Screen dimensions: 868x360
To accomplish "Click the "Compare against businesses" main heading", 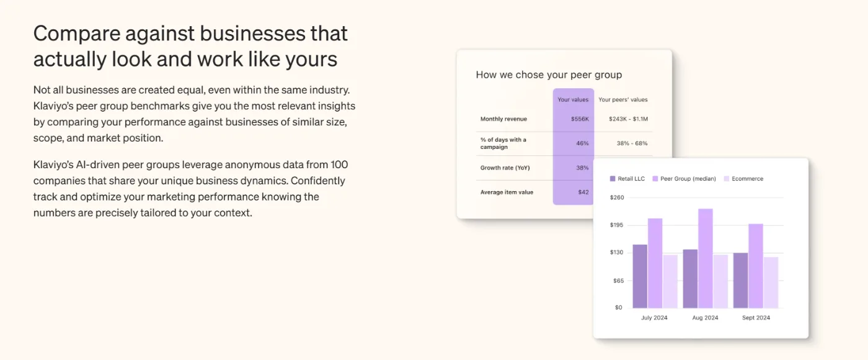I will pyautogui.click(x=190, y=46).
